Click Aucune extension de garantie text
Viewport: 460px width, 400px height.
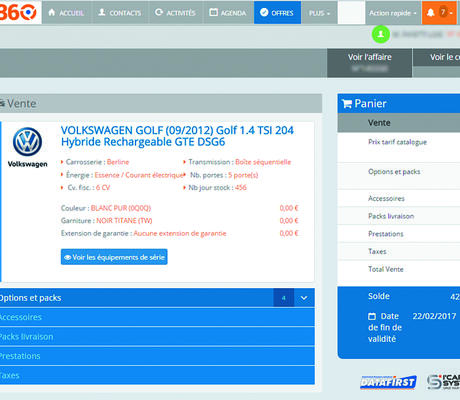click(180, 233)
